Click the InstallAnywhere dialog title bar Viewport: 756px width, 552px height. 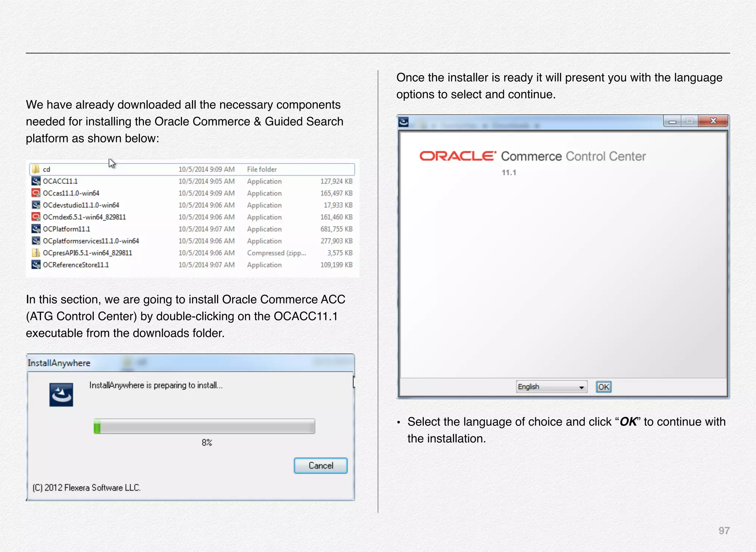(x=190, y=363)
